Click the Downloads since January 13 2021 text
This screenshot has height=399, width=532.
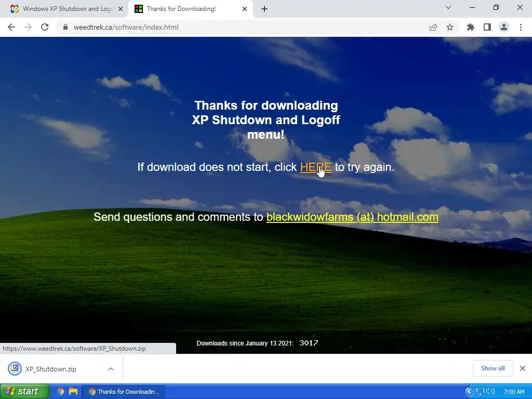pyautogui.click(x=245, y=343)
